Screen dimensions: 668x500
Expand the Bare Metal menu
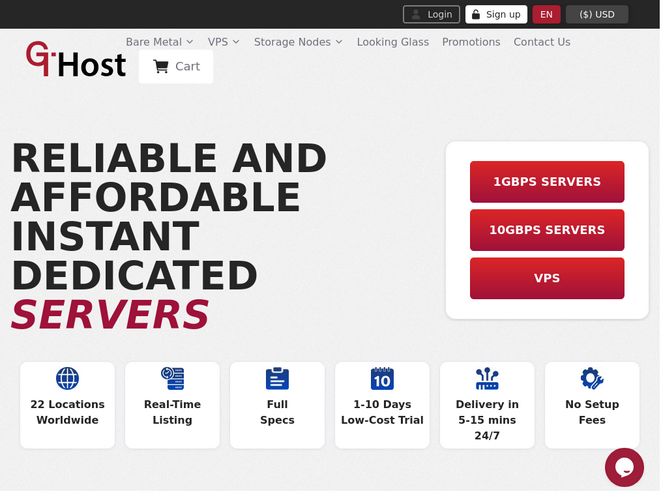click(x=159, y=42)
